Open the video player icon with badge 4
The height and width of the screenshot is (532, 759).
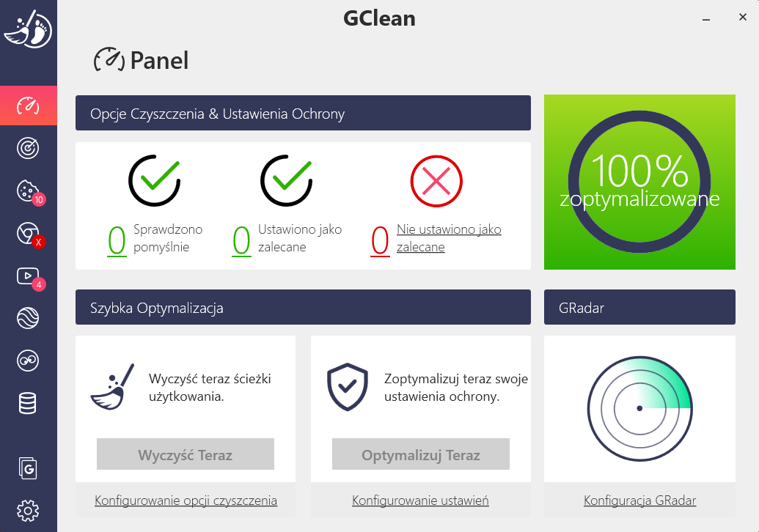point(30,278)
